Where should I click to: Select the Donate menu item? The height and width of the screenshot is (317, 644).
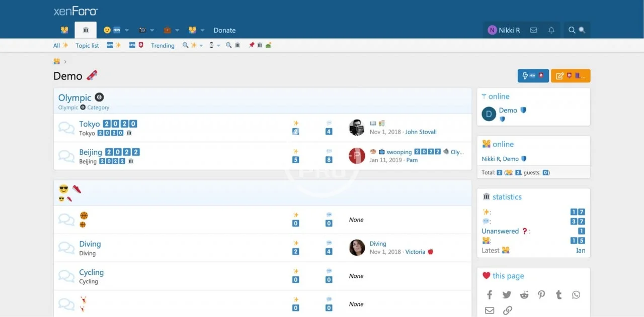(x=224, y=30)
